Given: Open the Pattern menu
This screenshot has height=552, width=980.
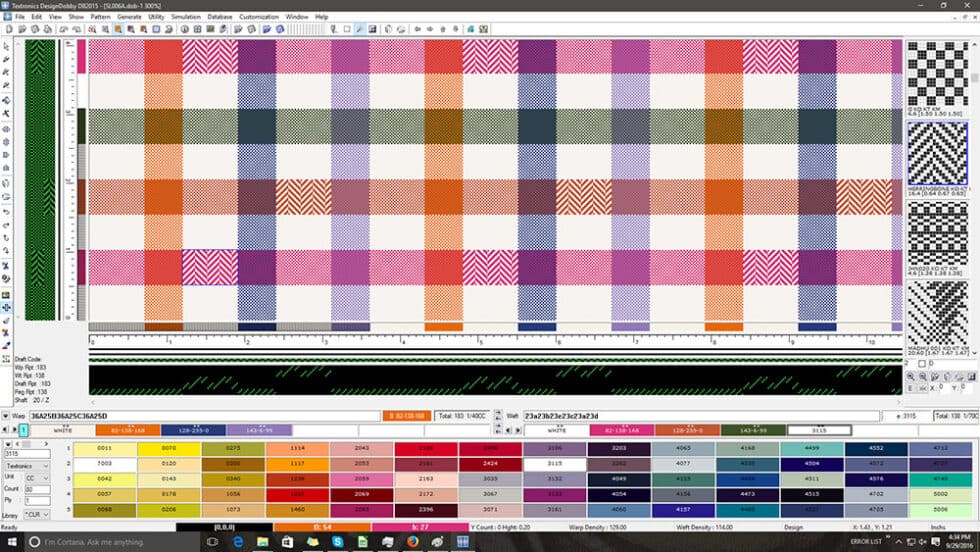Looking at the screenshot, I should click(x=100, y=17).
